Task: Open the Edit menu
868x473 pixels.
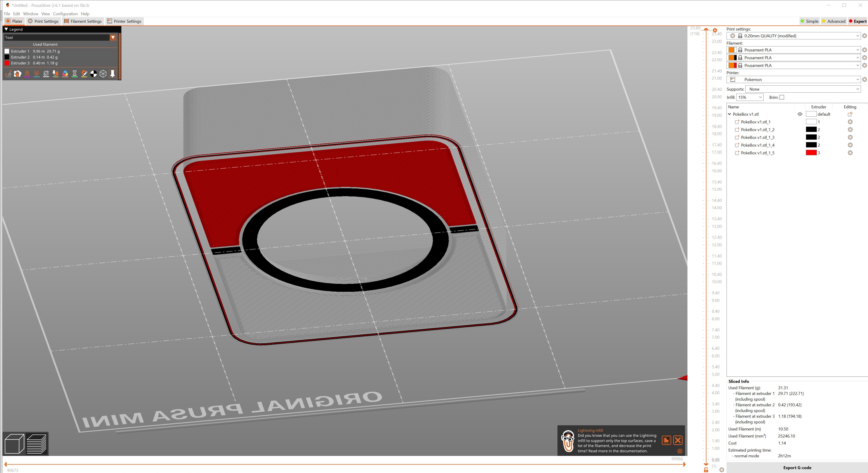Action: coord(17,14)
